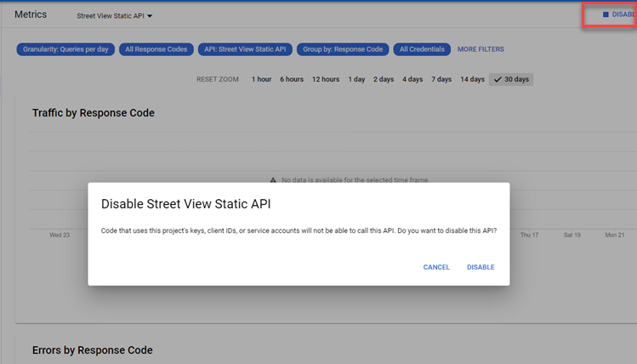Open the All Response Codes filter

156,49
